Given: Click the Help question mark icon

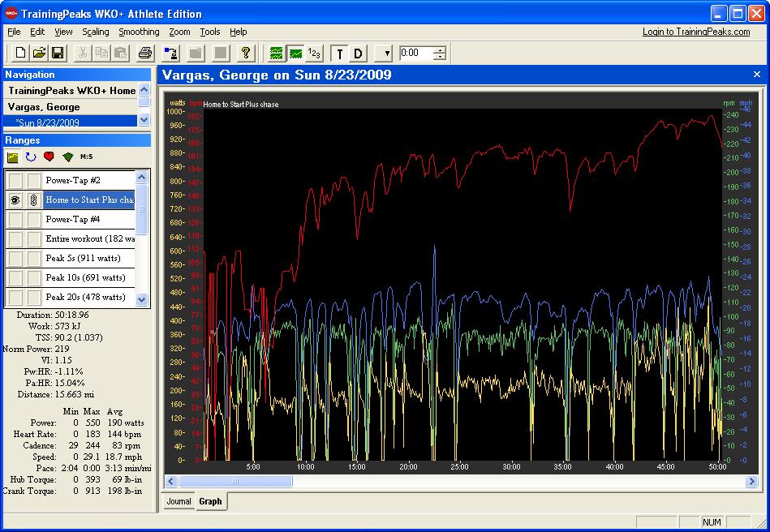Looking at the screenshot, I should click(x=246, y=54).
